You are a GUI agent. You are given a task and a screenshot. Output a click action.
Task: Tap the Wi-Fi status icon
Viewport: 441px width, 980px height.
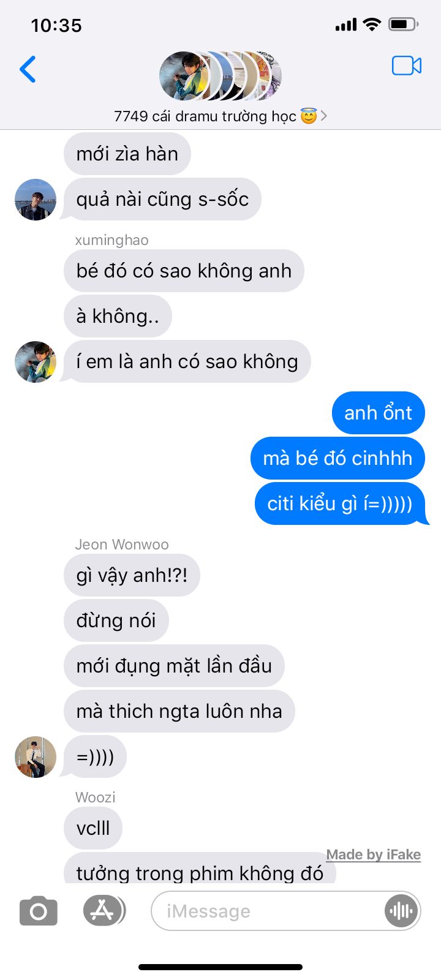point(371,24)
